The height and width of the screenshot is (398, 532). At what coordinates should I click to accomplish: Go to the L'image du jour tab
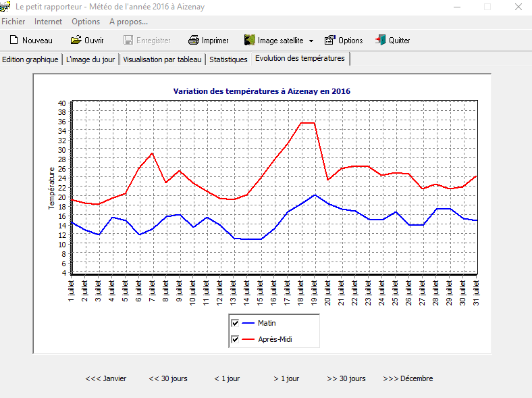tap(91, 59)
